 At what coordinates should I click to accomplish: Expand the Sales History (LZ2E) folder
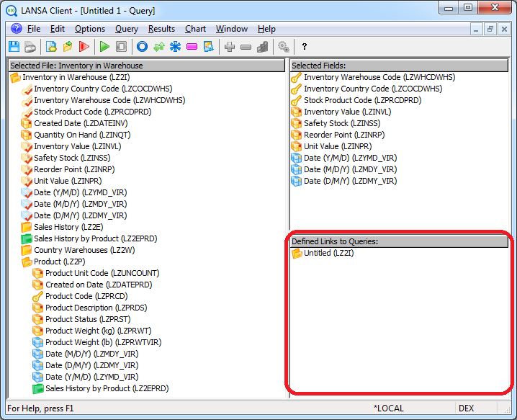[26, 228]
